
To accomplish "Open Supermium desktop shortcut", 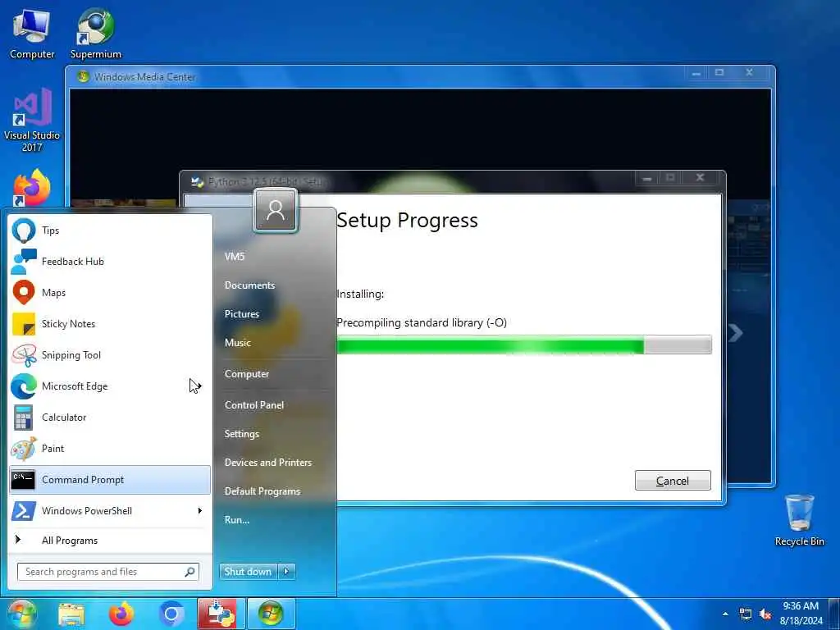I will [x=95, y=33].
